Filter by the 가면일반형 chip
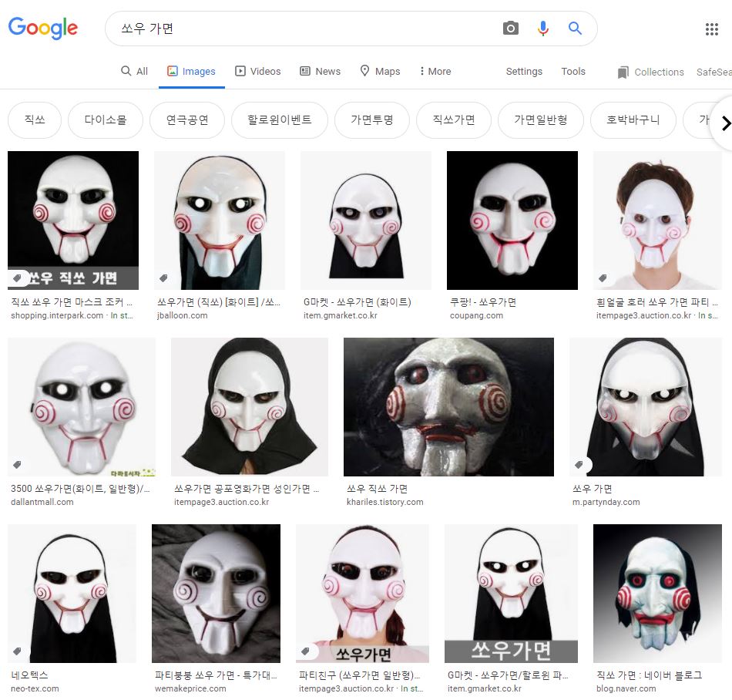The image size is (732, 700). pos(541,120)
